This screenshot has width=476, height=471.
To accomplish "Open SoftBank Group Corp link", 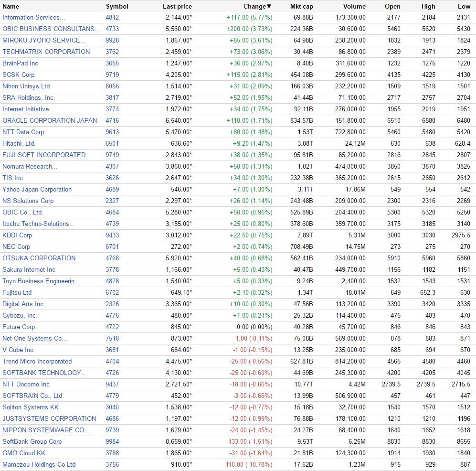I will tap(32, 441).
